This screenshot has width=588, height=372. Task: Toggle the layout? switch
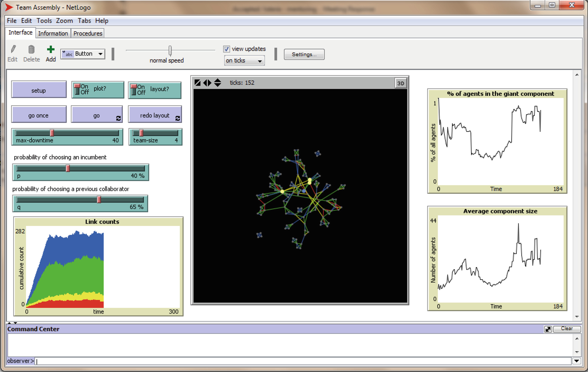pos(134,90)
